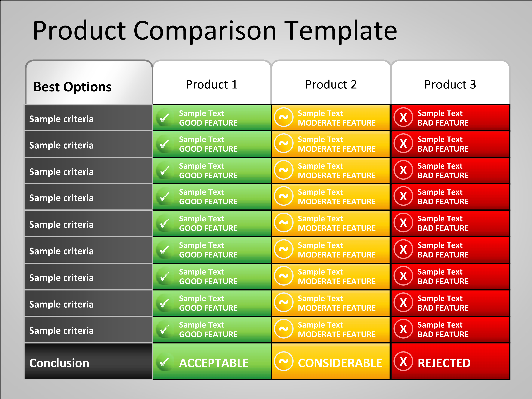Click the yellow tilde icon beside CONSIDERABLE
Viewport: 532px width, 399px height.
click(284, 361)
